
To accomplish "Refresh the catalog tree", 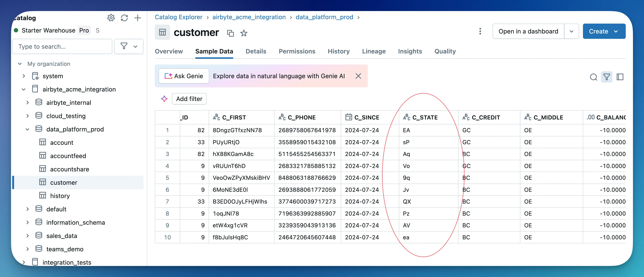I will 124,18.
